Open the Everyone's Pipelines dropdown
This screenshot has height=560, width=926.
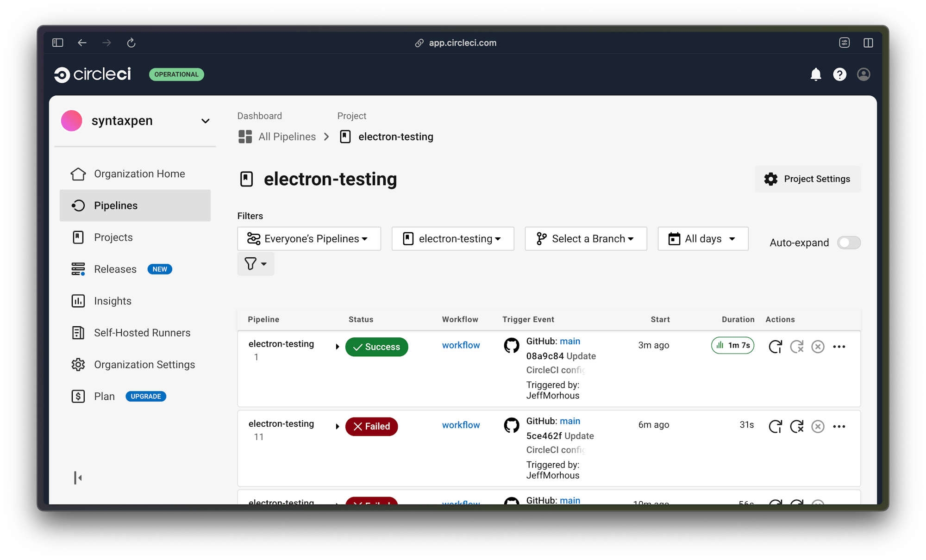309,239
